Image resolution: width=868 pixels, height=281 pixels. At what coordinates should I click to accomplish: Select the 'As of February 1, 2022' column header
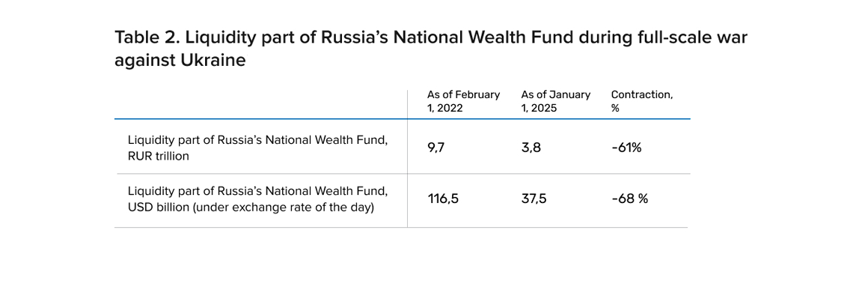[463, 101]
